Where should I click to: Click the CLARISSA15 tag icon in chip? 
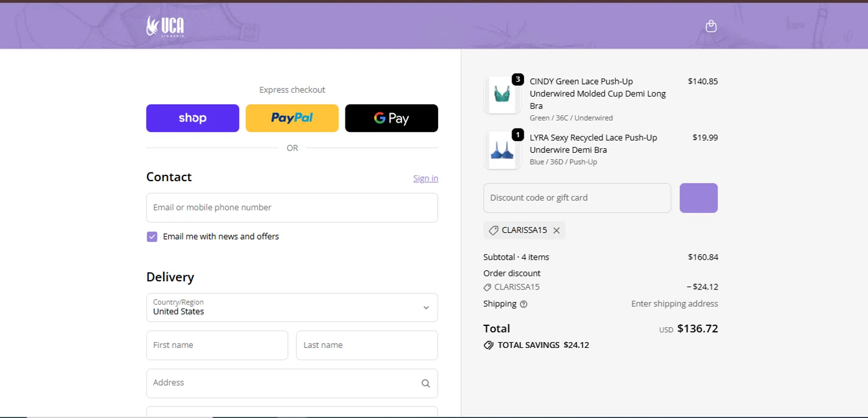tap(494, 230)
